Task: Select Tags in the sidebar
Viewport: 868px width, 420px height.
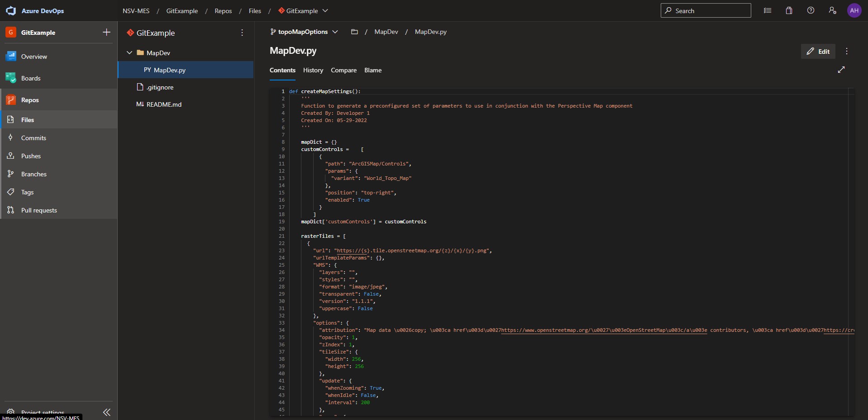Action: pos(27,192)
